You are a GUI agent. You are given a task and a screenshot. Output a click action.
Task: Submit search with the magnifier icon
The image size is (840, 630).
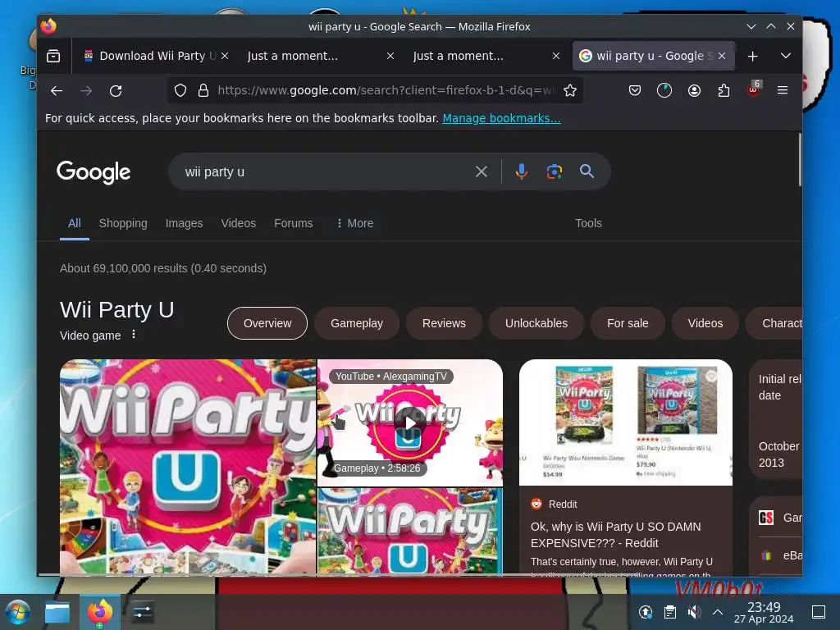click(x=587, y=171)
